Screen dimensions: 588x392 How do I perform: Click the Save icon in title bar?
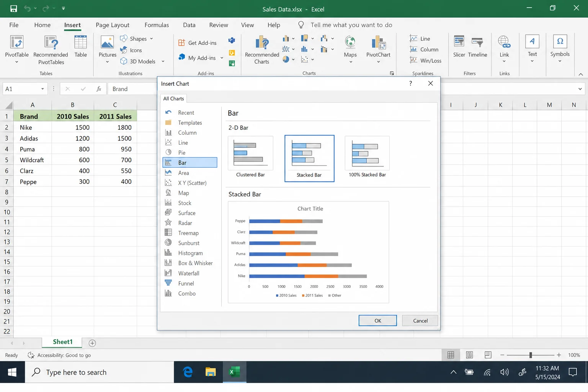point(13,8)
